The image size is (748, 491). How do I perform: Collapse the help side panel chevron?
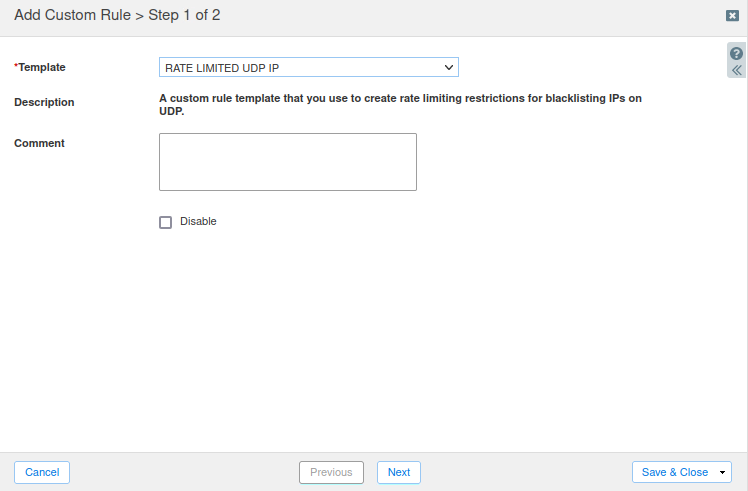(737, 70)
